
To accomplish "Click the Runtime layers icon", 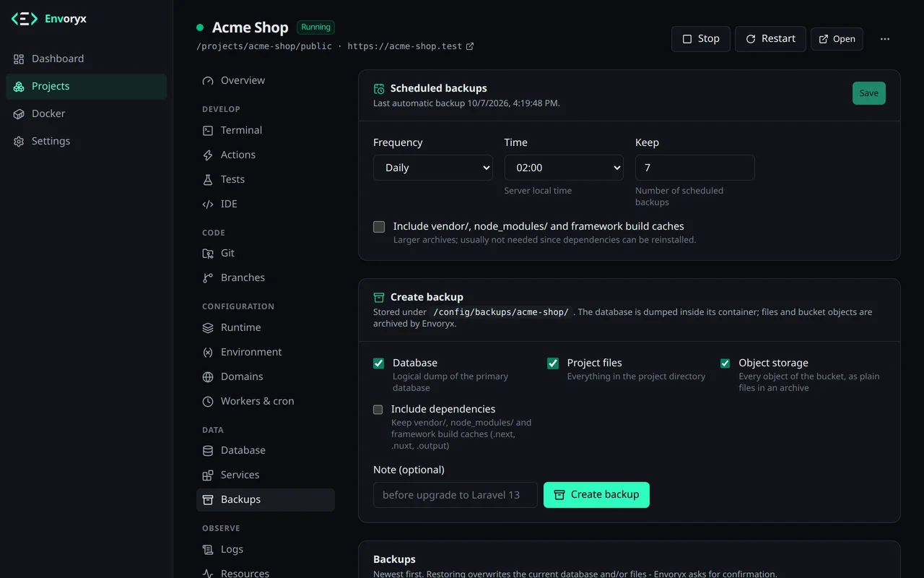I will click(208, 327).
